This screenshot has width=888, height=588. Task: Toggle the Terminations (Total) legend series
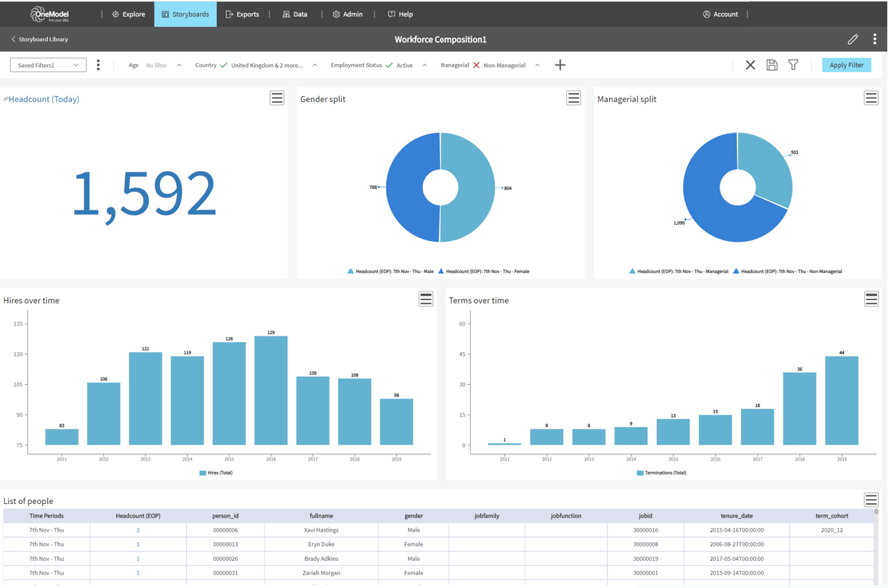[x=662, y=473]
